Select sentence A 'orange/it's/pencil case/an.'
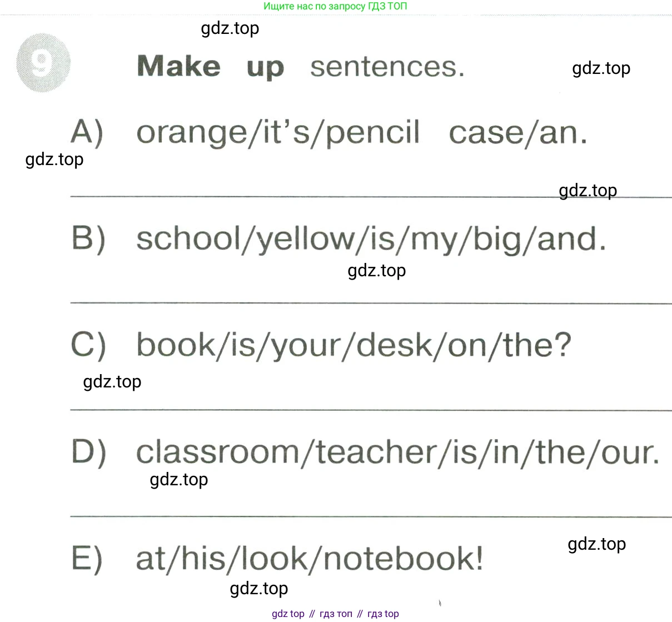 tap(362, 133)
